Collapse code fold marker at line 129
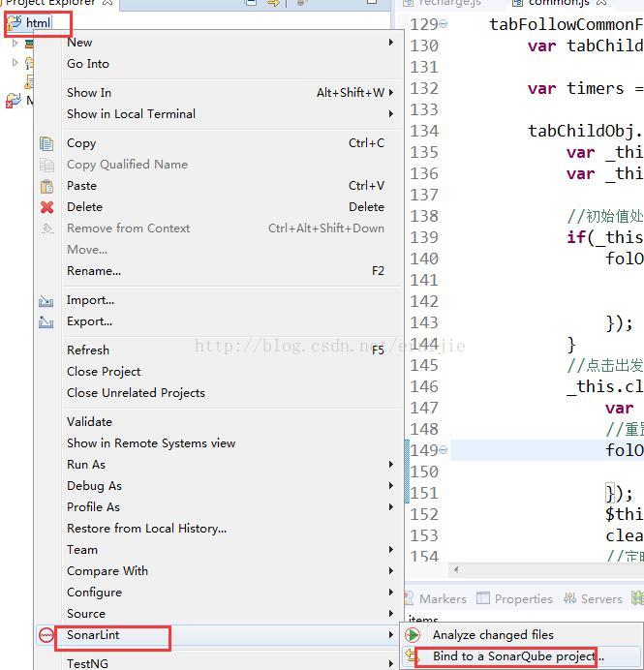This screenshot has height=670, width=644. click(x=444, y=24)
